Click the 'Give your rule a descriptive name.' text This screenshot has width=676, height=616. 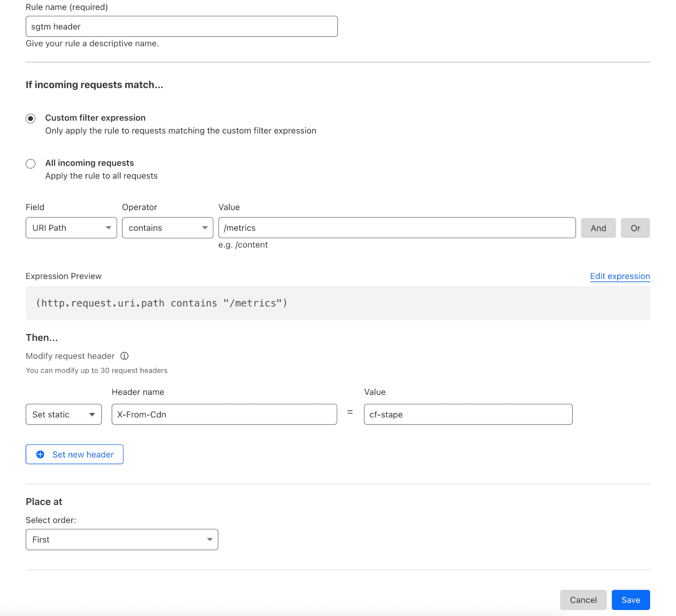coord(92,43)
